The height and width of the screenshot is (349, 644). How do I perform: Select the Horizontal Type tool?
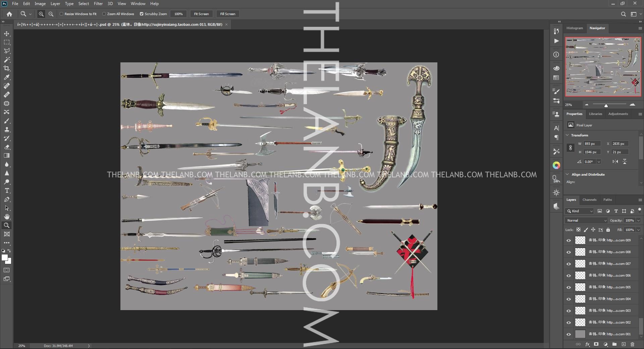pos(7,190)
